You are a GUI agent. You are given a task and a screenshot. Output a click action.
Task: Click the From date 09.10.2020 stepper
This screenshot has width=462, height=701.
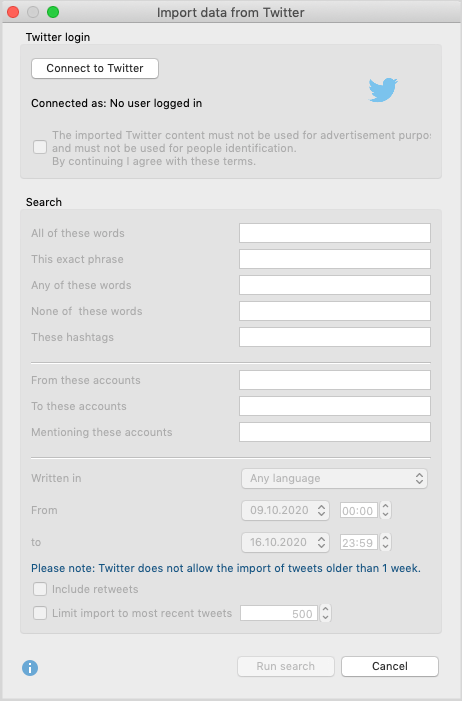point(321,511)
